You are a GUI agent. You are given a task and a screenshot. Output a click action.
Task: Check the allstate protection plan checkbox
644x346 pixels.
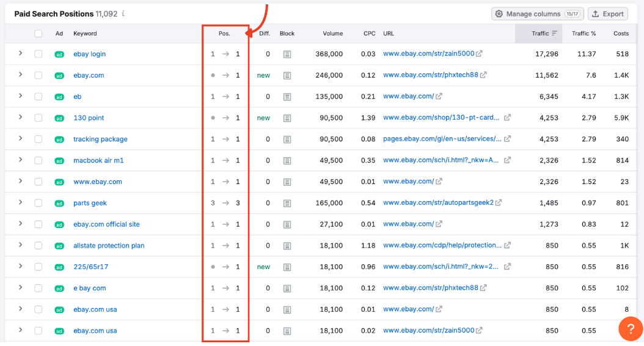click(38, 246)
